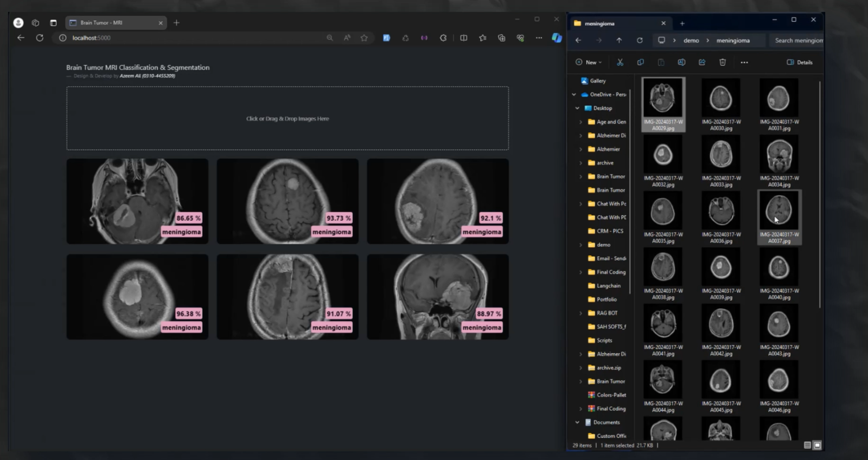
Task: Open Browser essentials heart icon
Action: point(520,38)
